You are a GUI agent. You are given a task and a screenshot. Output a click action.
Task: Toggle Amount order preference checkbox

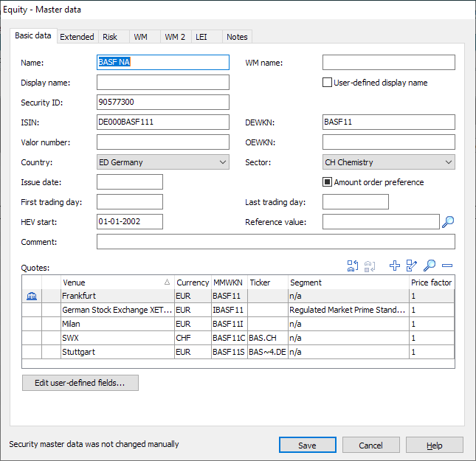click(x=328, y=182)
